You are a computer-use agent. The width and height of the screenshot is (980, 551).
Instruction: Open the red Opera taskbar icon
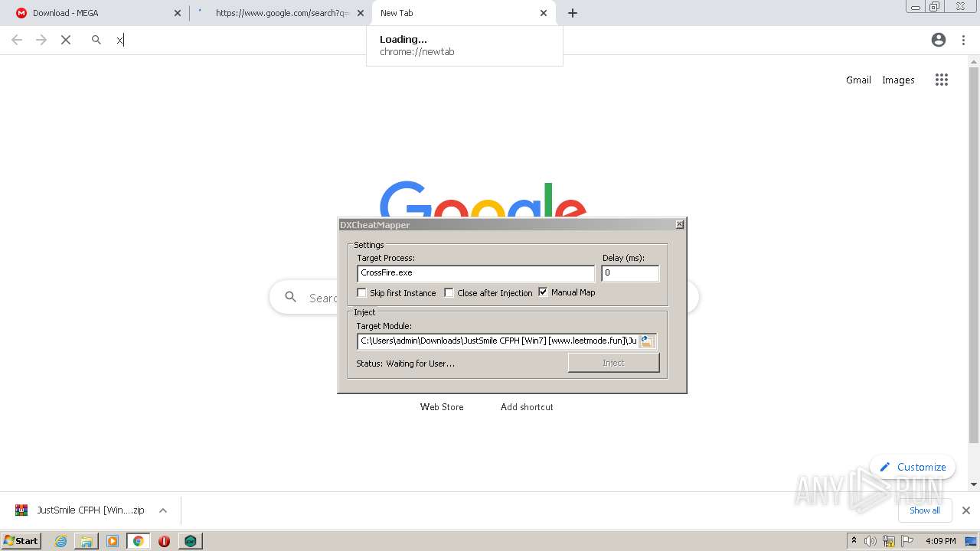tap(164, 541)
